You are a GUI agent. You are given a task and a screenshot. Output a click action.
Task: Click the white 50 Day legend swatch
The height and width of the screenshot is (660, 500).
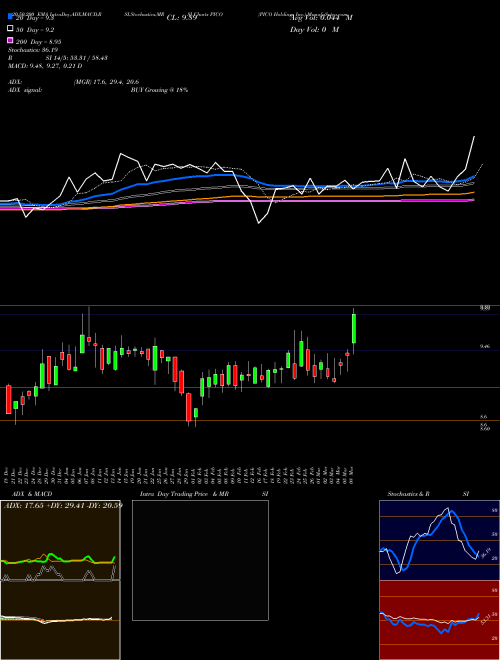(10, 29)
